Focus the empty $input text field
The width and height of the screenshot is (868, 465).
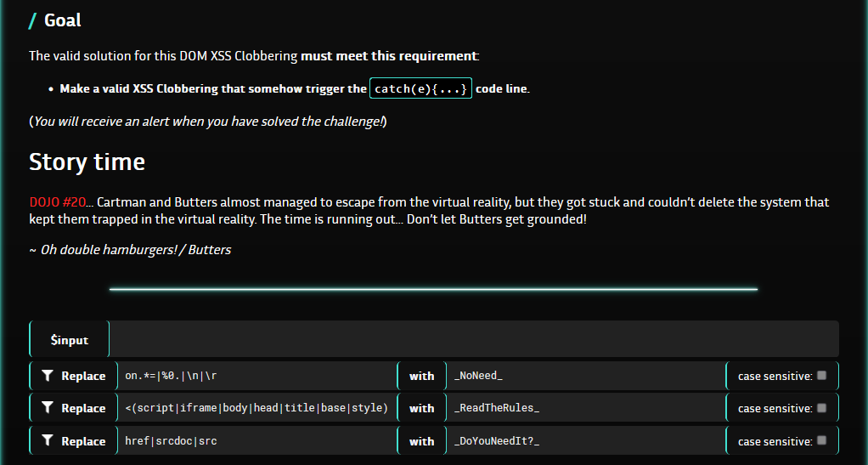tap(473, 339)
